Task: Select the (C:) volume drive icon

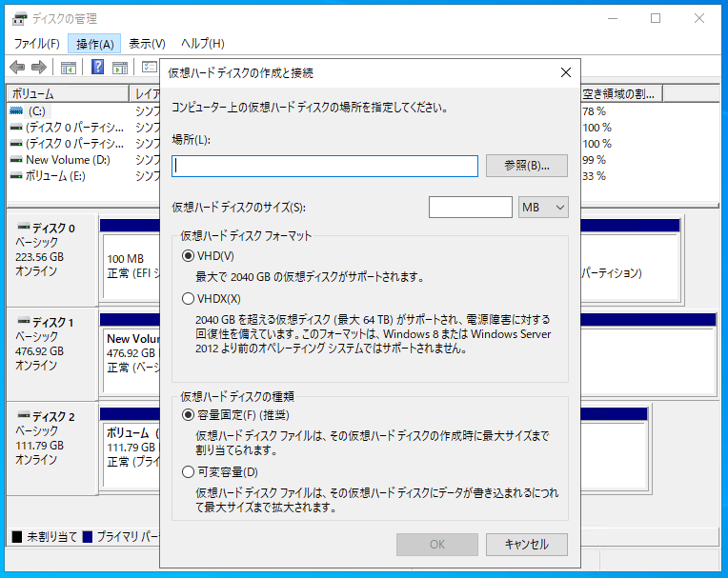Action: tap(16, 111)
